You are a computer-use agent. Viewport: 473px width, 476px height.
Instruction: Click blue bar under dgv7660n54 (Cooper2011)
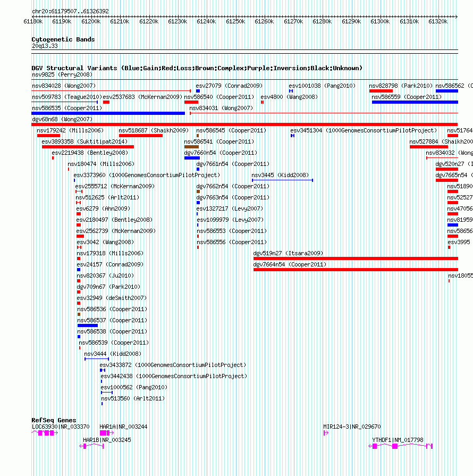click(192, 158)
